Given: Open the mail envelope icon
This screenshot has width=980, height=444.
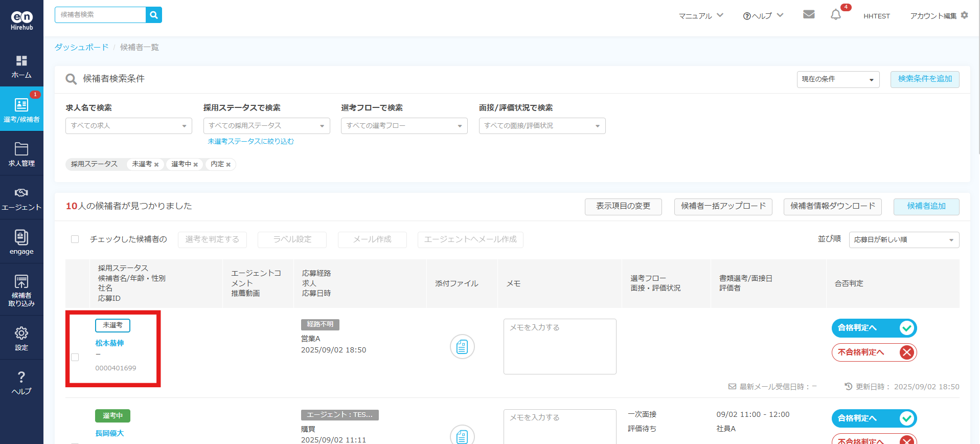Looking at the screenshot, I should point(809,14).
